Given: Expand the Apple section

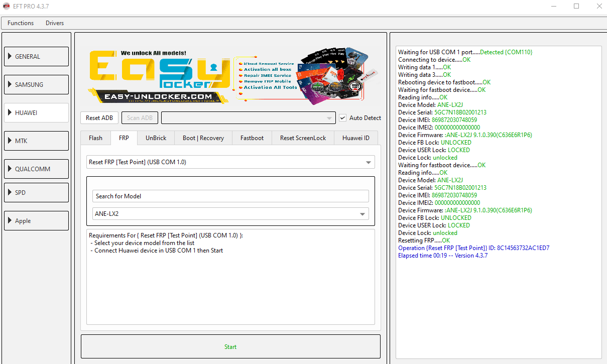Looking at the screenshot, I should (x=36, y=221).
